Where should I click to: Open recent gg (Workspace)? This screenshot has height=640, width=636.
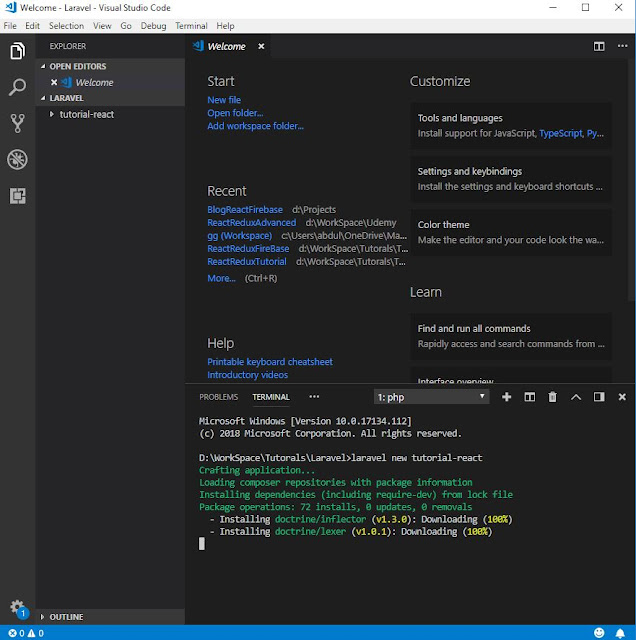pyautogui.click(x=239, y=236)
